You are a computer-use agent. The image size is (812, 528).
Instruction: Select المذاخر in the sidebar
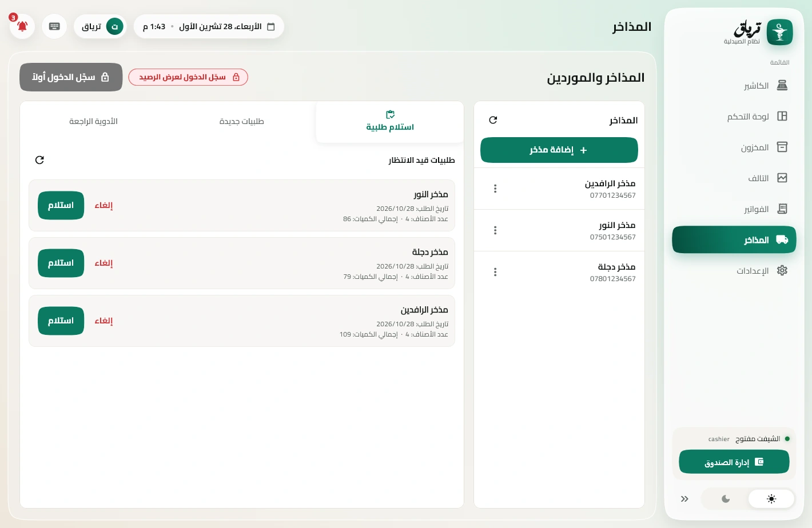[x=734, y=240]
